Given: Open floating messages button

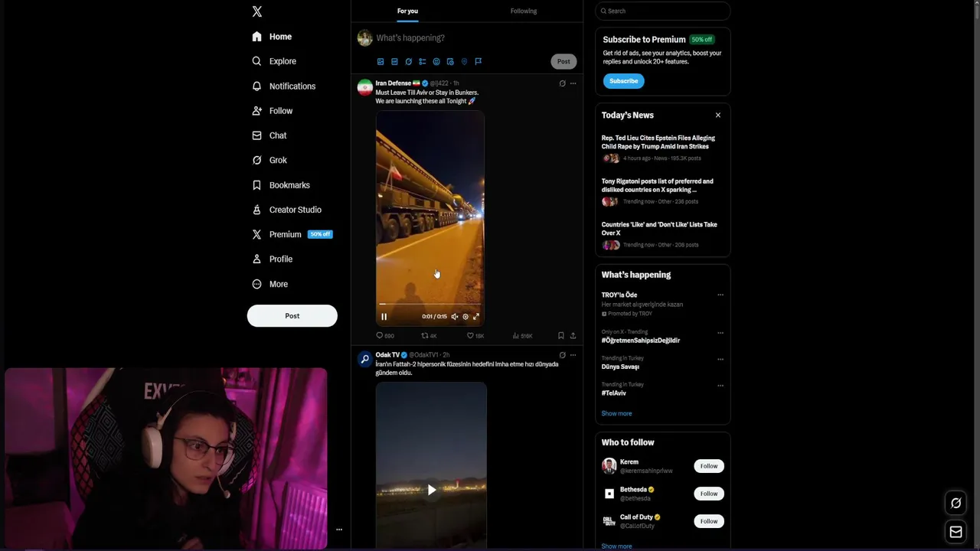Looking at the screenshot, I should [955, 531].
